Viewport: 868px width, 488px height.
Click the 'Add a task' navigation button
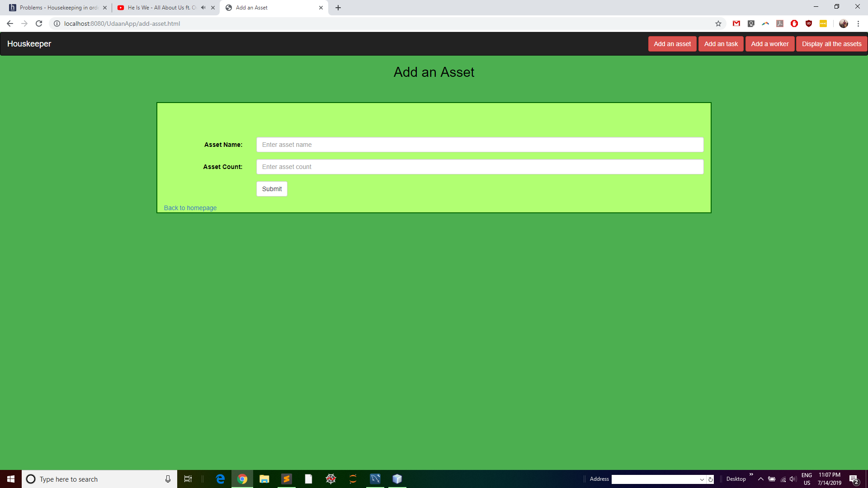(x=722, y=43)
